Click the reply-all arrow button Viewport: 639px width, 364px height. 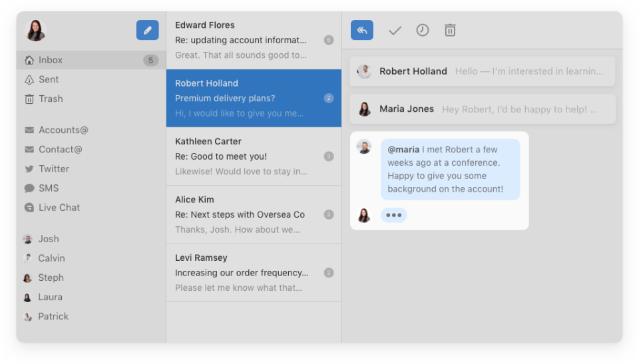(362, 30)
